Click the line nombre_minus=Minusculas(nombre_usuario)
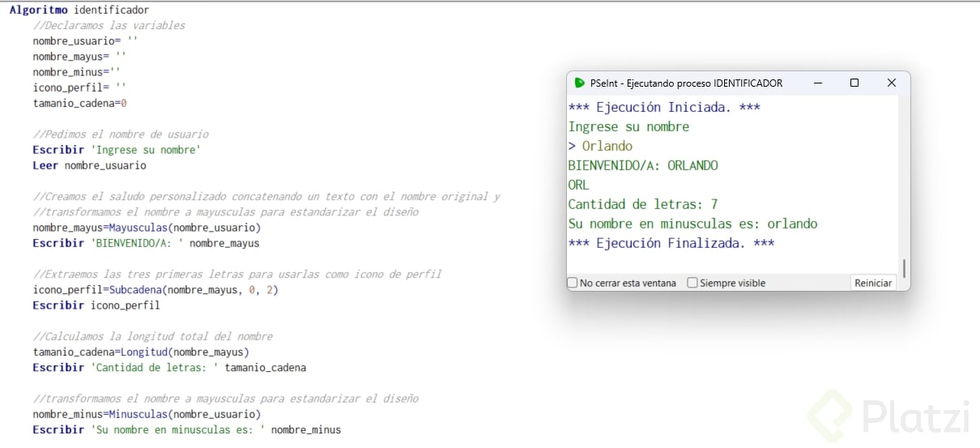The image size is (980, 448). (147, 414)
